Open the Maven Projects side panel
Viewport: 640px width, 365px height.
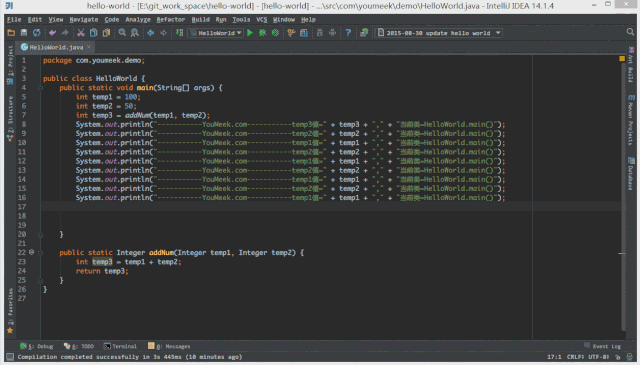[x=631, y=120]
